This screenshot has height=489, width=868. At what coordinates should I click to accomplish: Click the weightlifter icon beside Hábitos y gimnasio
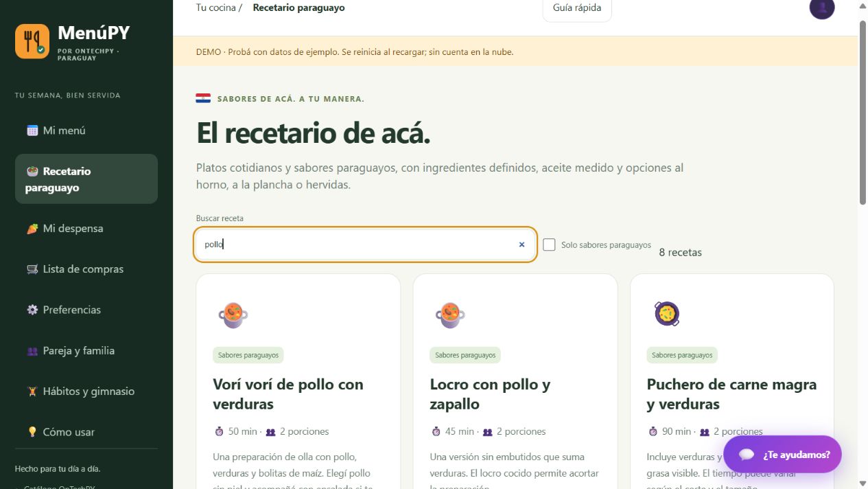coord(32,391)
